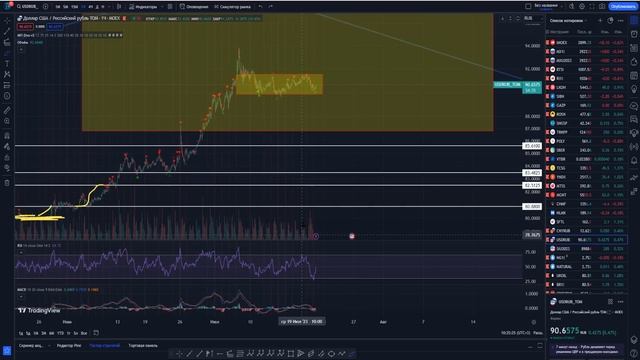Select IMOEX row in watchlist

pyautogui.click(x=586, y=42)
